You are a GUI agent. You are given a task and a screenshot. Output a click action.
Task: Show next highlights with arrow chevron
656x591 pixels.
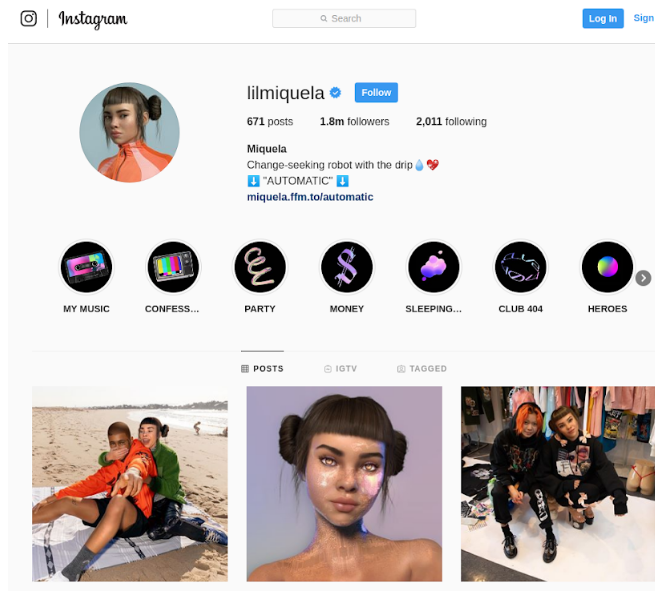(643, 278)
